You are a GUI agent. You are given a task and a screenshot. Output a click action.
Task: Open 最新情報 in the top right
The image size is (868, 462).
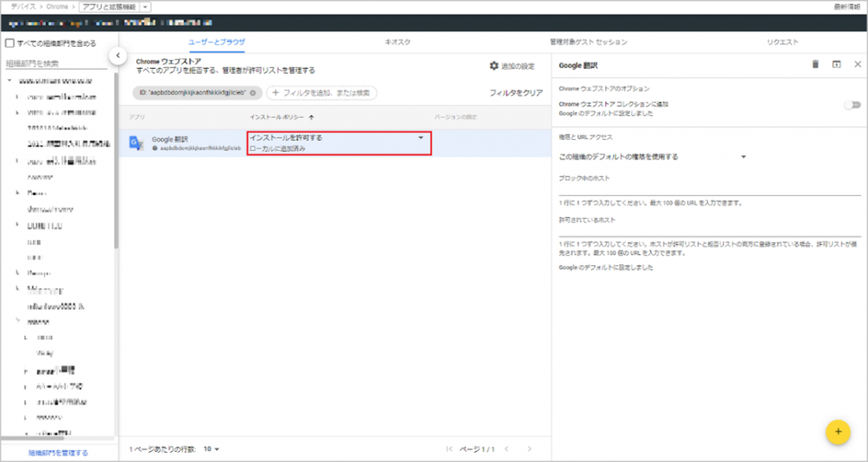[x=847, y=7]
